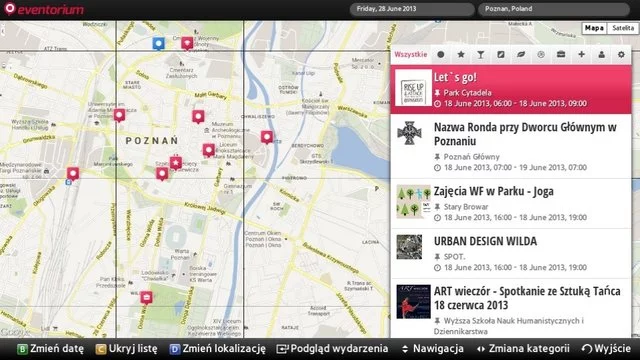Click Zmień lokalizację button
Viewport: 640px width, 360px height.
[x=218, y=349]
